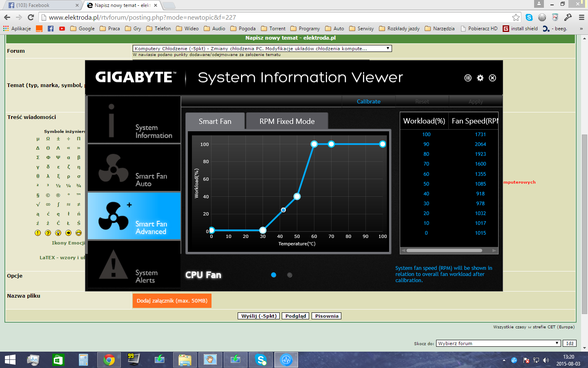The image size is (588, 368).
Task: Click the Kaspersky shield extension icon
Action: click(555, 17)
